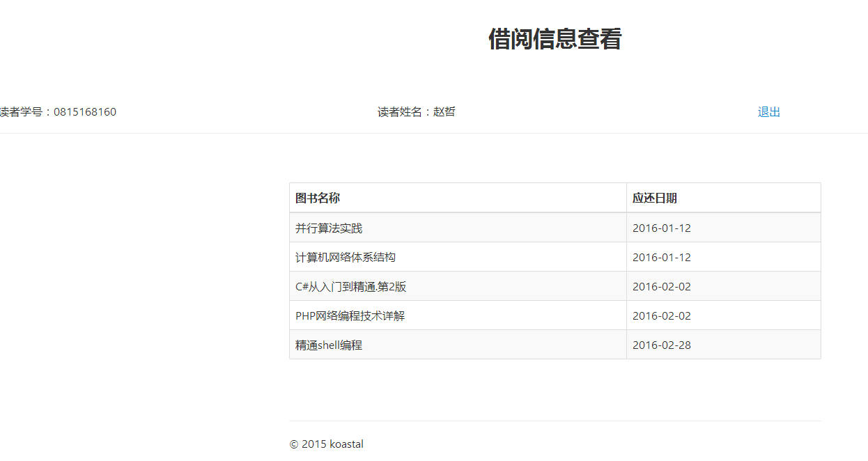Screen dimensions: 868x461
Task: Select the 计算机网络体系结构 book row
Action: [x=346, y=258]
